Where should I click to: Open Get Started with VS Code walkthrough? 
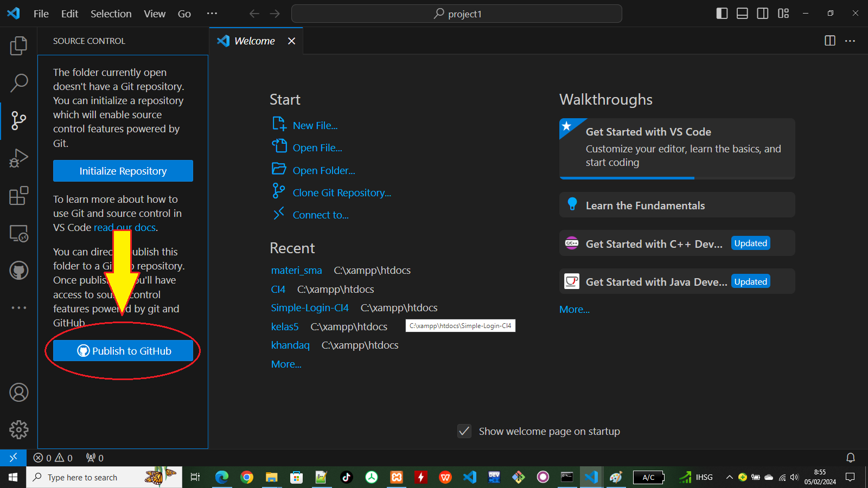click(x=677, y=147)
